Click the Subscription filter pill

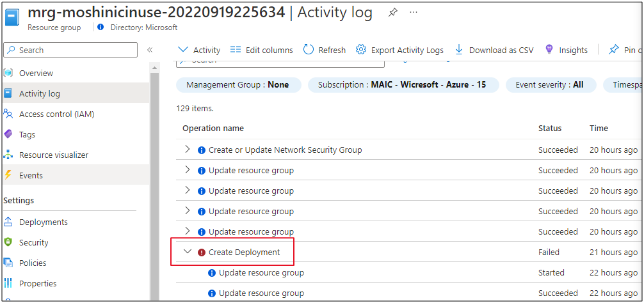[403, 85]
